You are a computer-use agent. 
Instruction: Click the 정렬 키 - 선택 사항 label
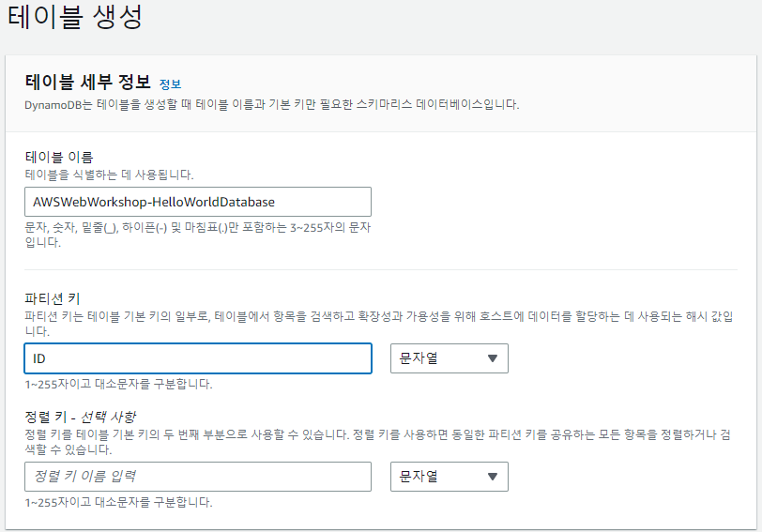80,417
